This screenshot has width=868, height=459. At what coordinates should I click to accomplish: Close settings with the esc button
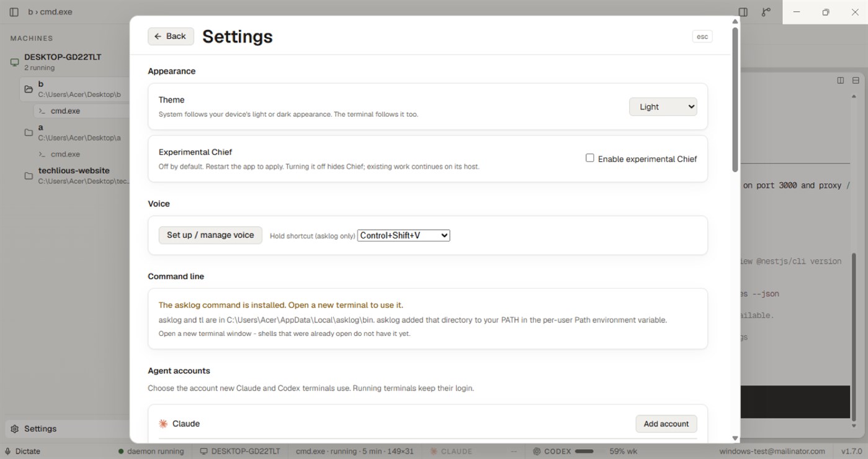[x=702, y=37]
